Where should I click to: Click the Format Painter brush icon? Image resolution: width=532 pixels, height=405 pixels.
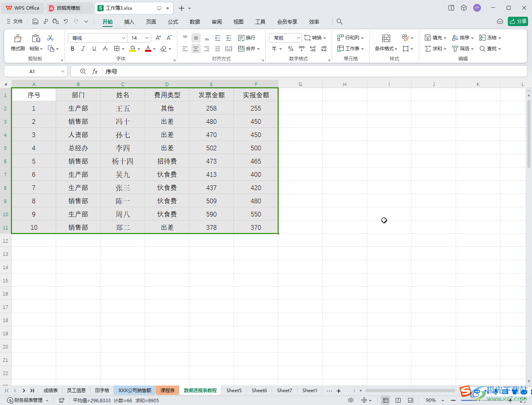click(x=18, y=38)
